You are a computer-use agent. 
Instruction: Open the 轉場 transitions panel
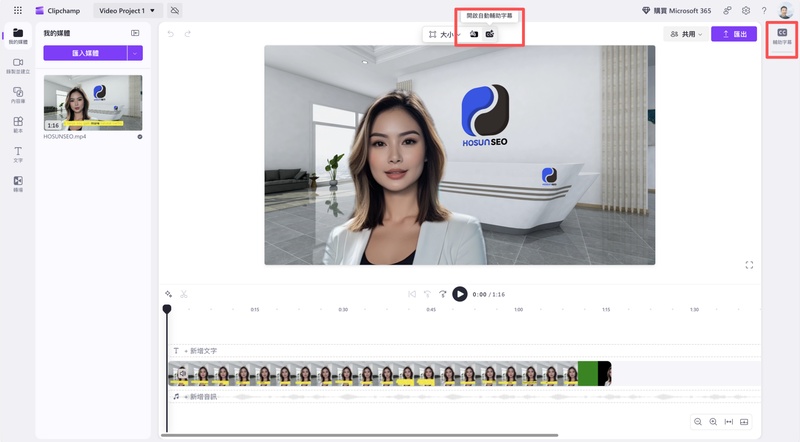[x=18, y=184]
